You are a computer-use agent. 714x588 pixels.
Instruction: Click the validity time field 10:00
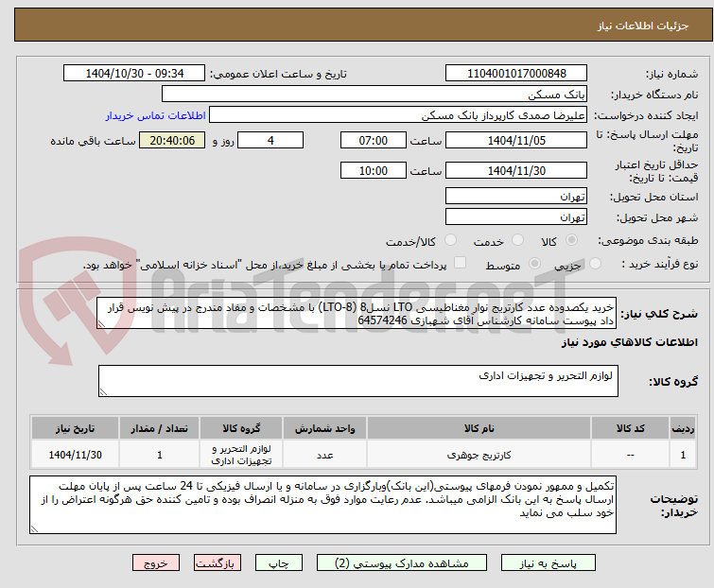(374, 171)
